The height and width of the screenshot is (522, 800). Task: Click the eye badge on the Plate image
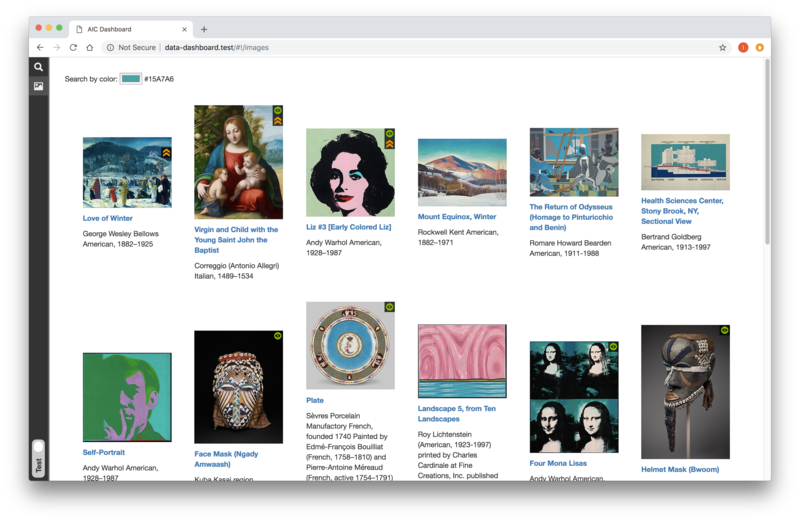pos(389,307)
